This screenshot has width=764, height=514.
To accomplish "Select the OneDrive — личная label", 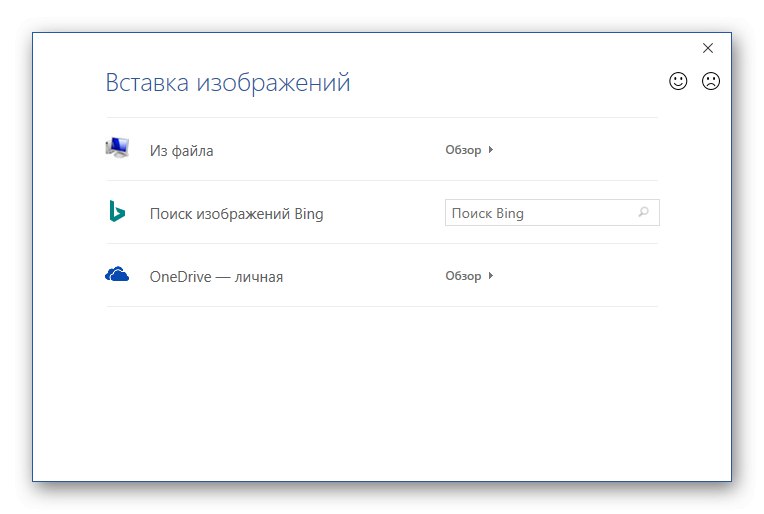I will tap(216, 277).
